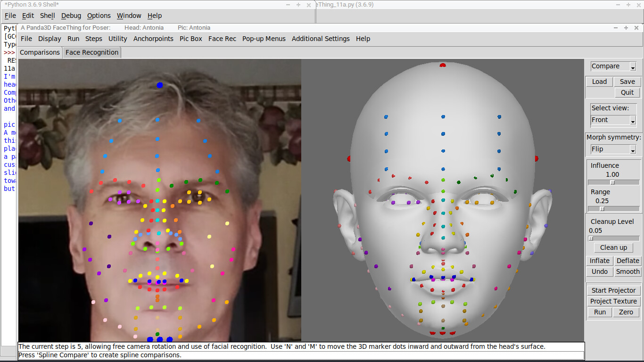The height and width of the screenshot is (362, 644).
Task: Switch to the Face Recognition tab
Action: pyautogui.click(x=92, y=52)
